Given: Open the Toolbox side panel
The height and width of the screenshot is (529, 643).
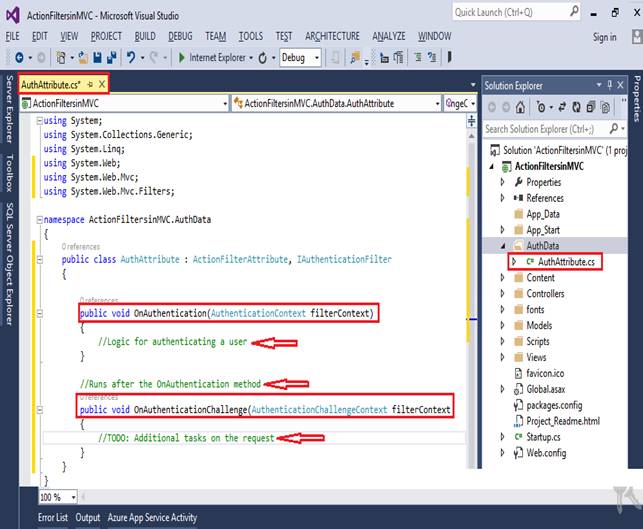Looking at the screenshot, I should (11, 171).
